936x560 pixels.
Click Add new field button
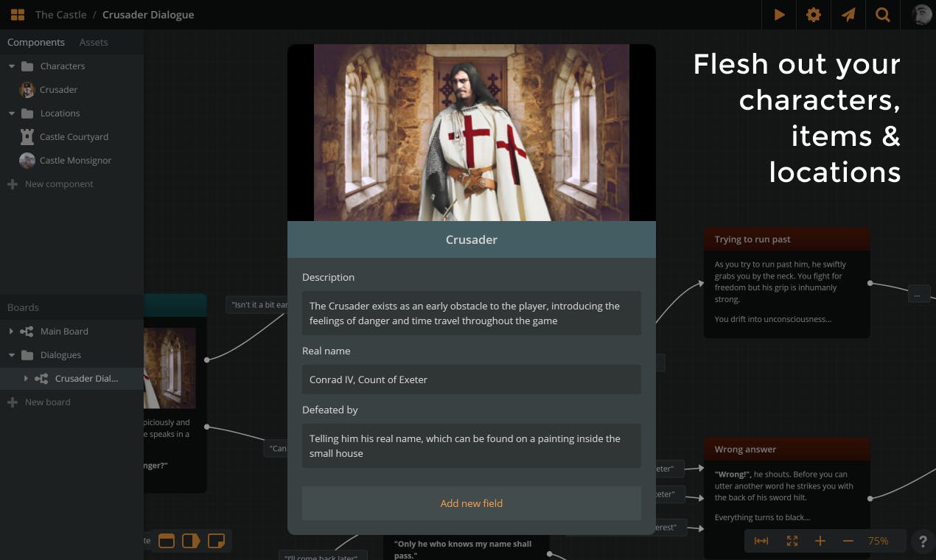(x=471, y=503)
